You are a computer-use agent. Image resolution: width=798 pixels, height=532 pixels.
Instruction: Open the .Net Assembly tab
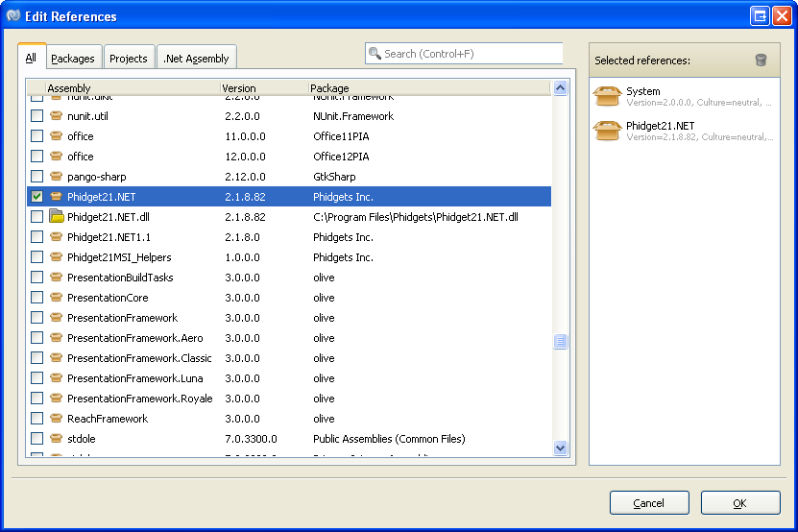(197, 58)
